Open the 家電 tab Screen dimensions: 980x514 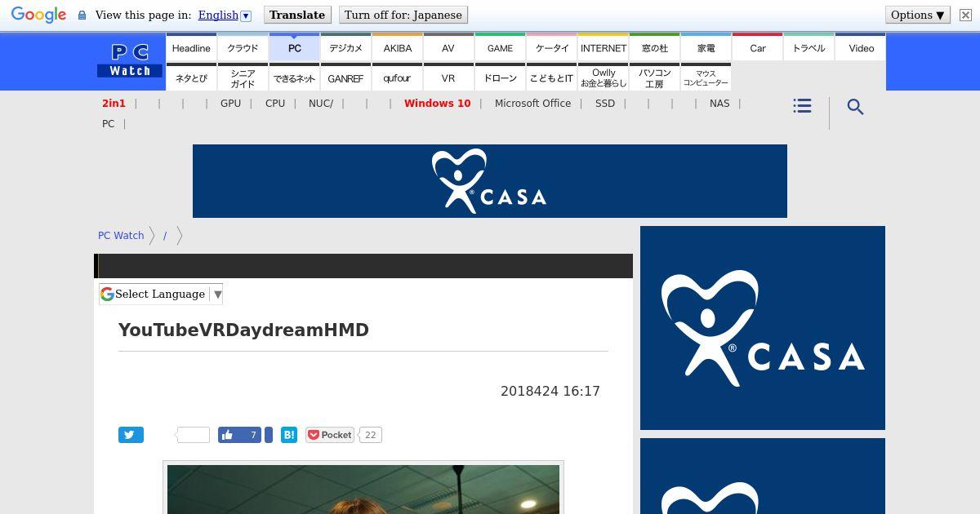[706, 47]
